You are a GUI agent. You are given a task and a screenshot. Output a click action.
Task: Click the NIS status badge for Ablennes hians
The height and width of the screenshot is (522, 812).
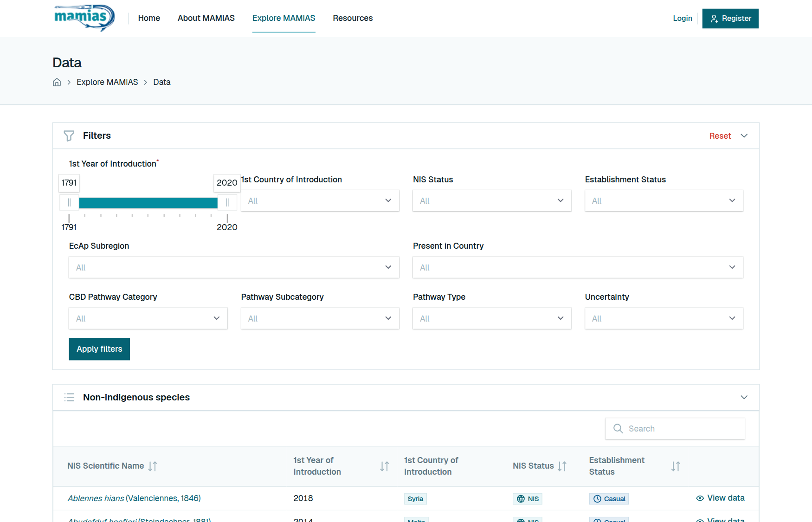pyautogui.click(x=528, y=499)
